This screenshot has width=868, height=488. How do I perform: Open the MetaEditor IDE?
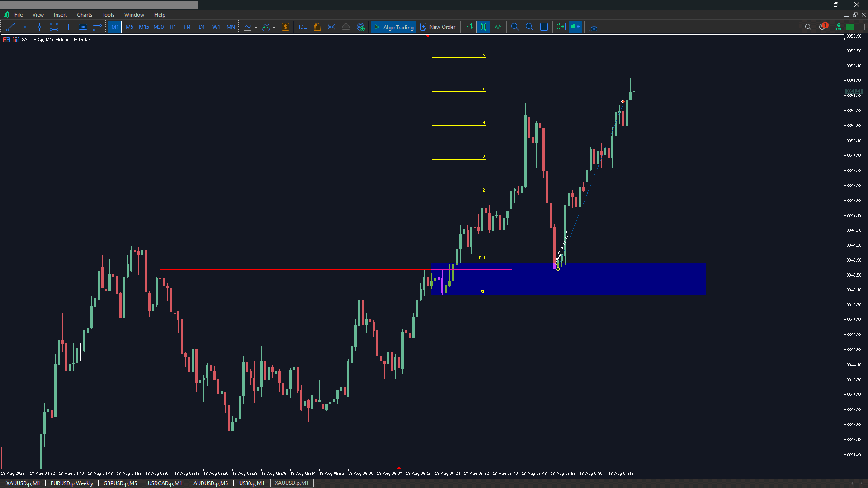(302, 27)
